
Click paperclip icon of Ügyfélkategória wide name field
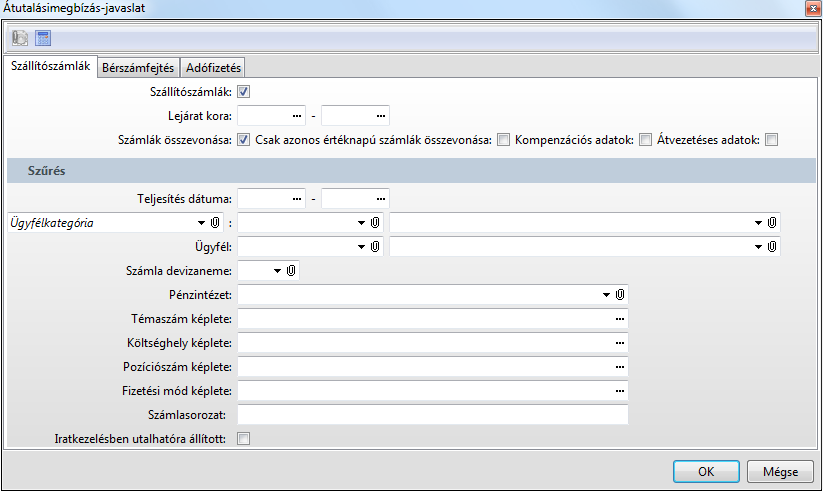pos(772,223)
